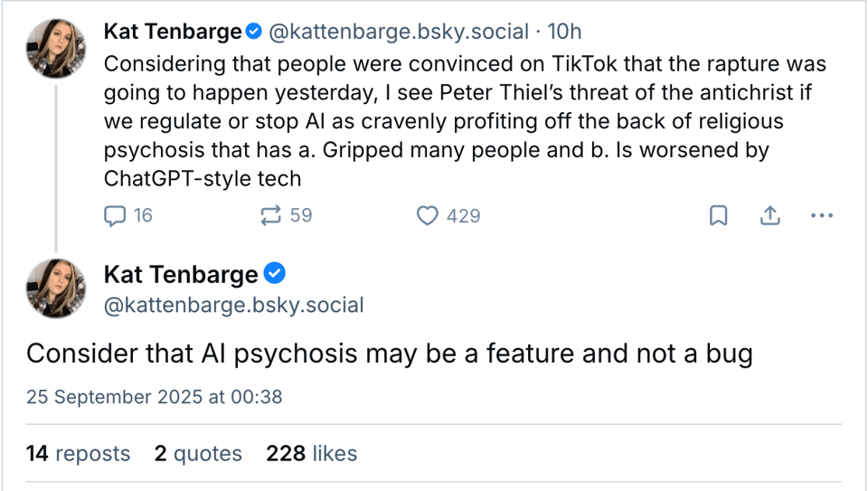Click the reply icon with 16 replies
868x491 pixels.
pyautogui.click(x=115, y=215)
